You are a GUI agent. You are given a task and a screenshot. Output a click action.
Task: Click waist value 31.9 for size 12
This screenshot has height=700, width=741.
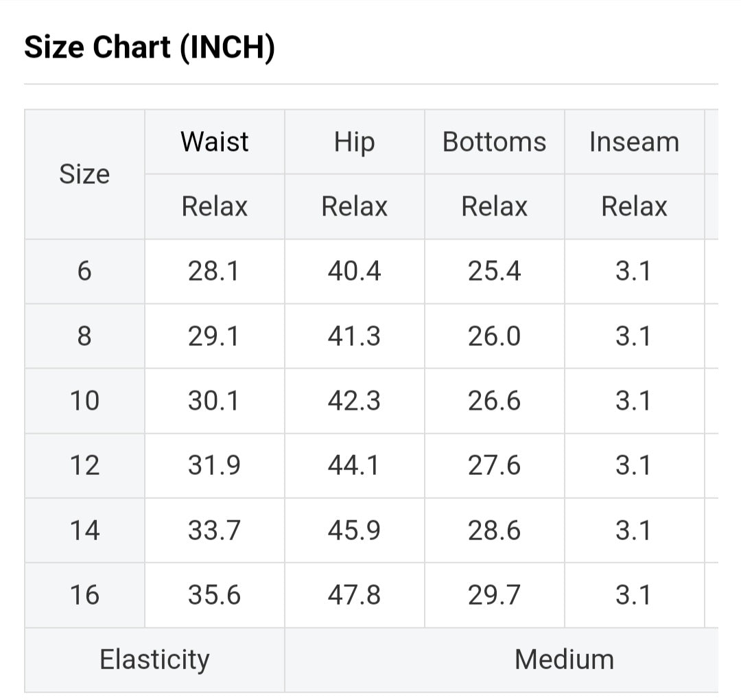214,466
